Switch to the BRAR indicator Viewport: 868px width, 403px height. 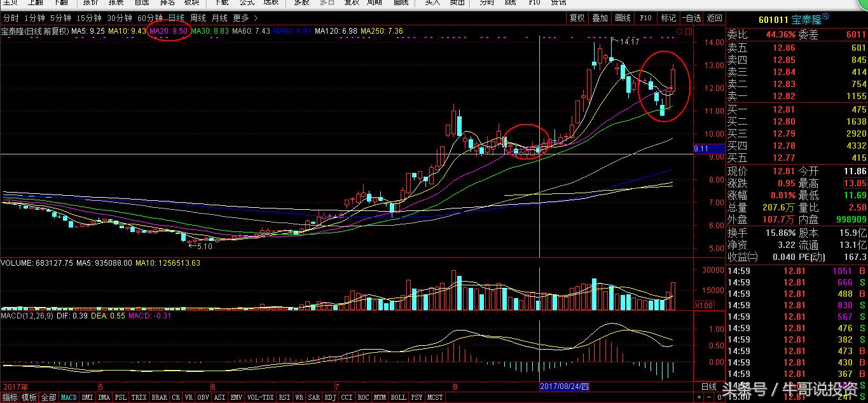[x=160, y=397]
